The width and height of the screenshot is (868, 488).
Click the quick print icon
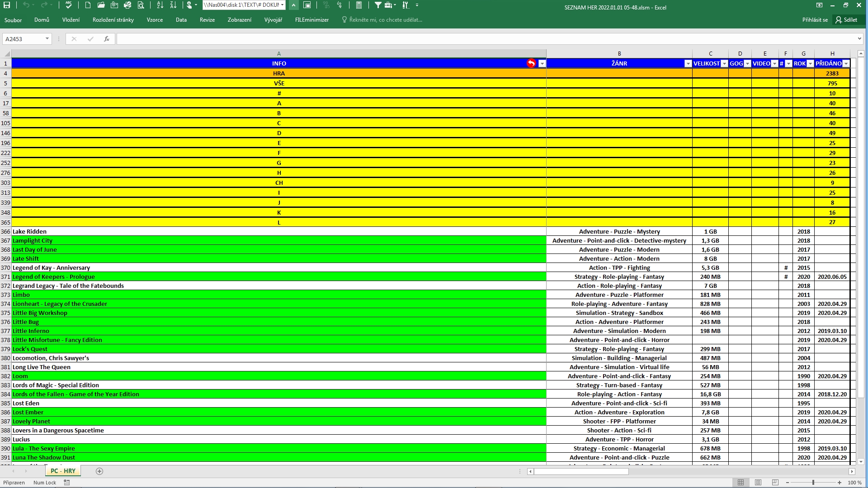click(127, 5)
